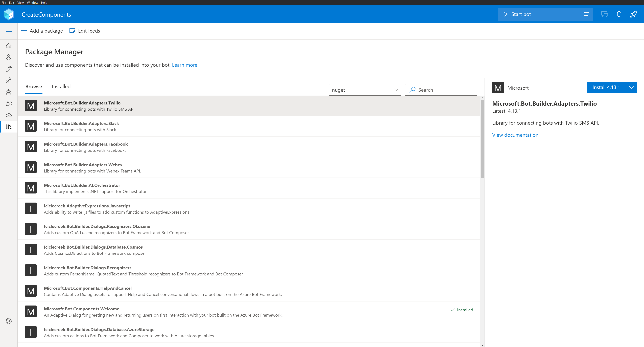Open the Publish cloud icon
The width and height of the screenshot is (644, 347).
[x=9, y=115]
